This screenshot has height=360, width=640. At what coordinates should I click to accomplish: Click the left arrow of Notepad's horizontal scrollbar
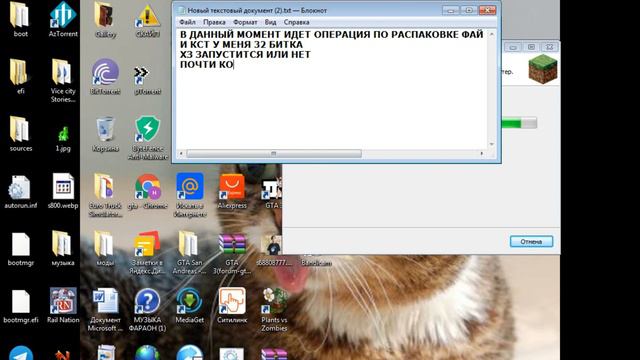point(181,154)
